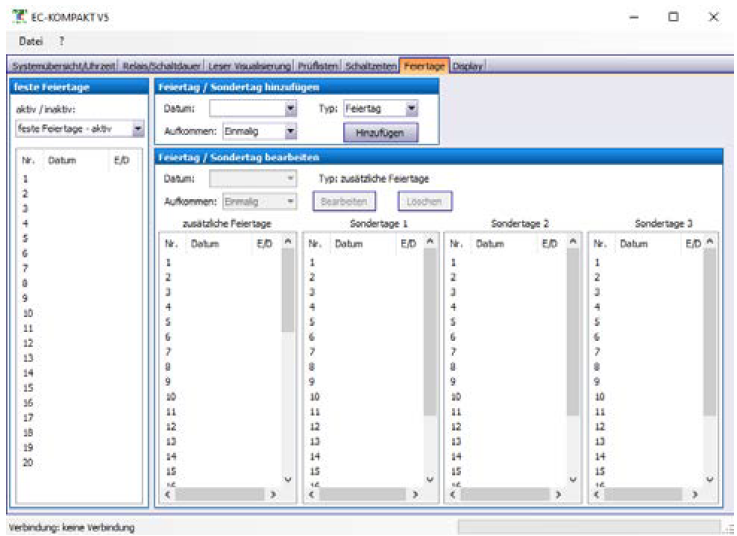This screenshot has height=536, width=737.
Task: Select row 1 in feste Feiertage list
Action: coord(79,179)
